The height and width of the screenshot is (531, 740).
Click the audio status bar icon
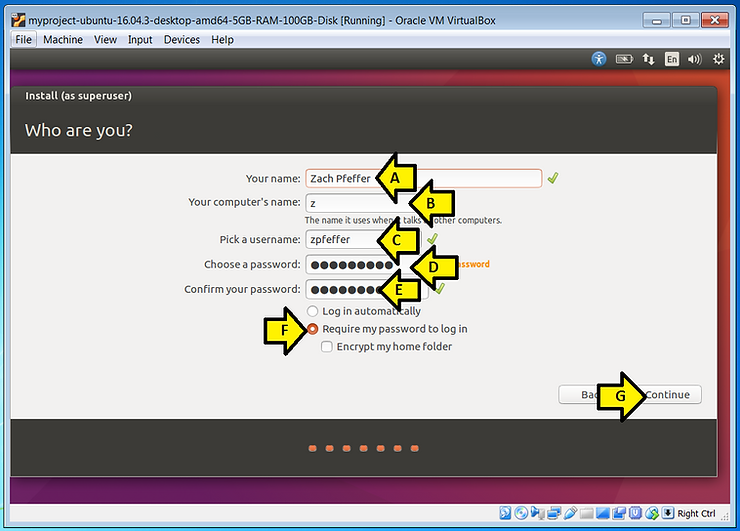[x=537, y=513]
